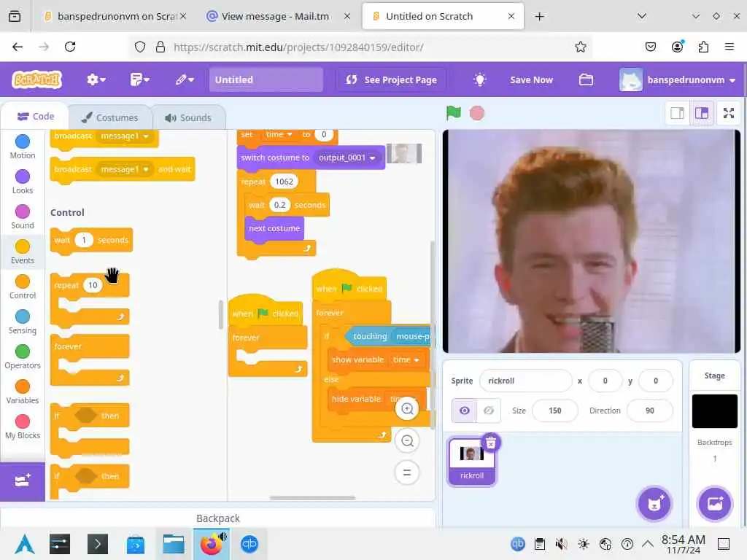This screenshot has width=747, height=560.
Task: Open message1 dropdown in broadcast block
Action: [125, 136]
